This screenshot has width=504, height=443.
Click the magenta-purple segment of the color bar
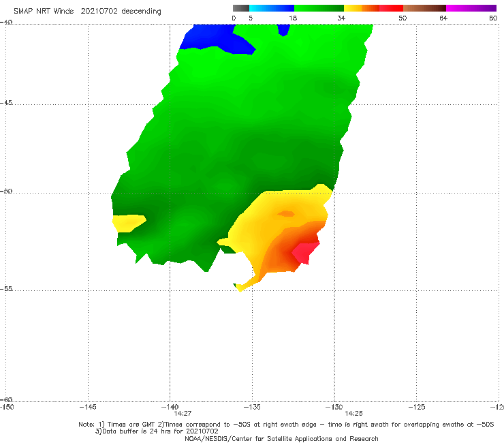471,8
